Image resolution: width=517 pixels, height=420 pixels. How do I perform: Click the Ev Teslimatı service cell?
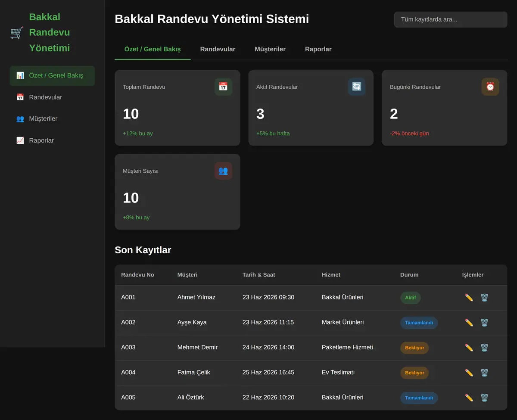pos(338,372)
